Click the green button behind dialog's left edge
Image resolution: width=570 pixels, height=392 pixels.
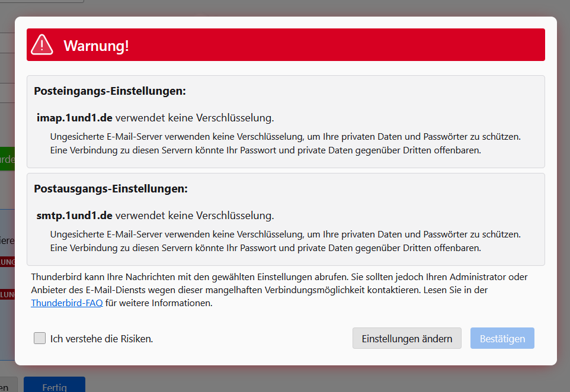(7, 159)
